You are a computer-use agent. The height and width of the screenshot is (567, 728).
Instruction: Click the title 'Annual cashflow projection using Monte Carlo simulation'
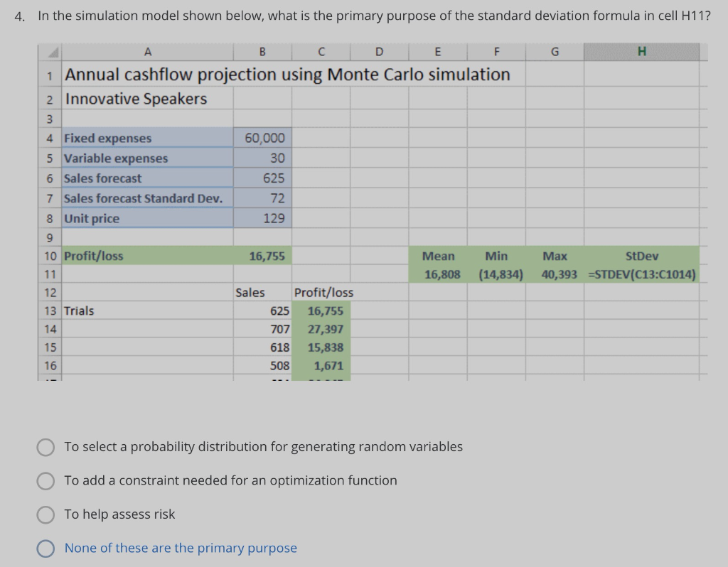[x=287, y=74]
